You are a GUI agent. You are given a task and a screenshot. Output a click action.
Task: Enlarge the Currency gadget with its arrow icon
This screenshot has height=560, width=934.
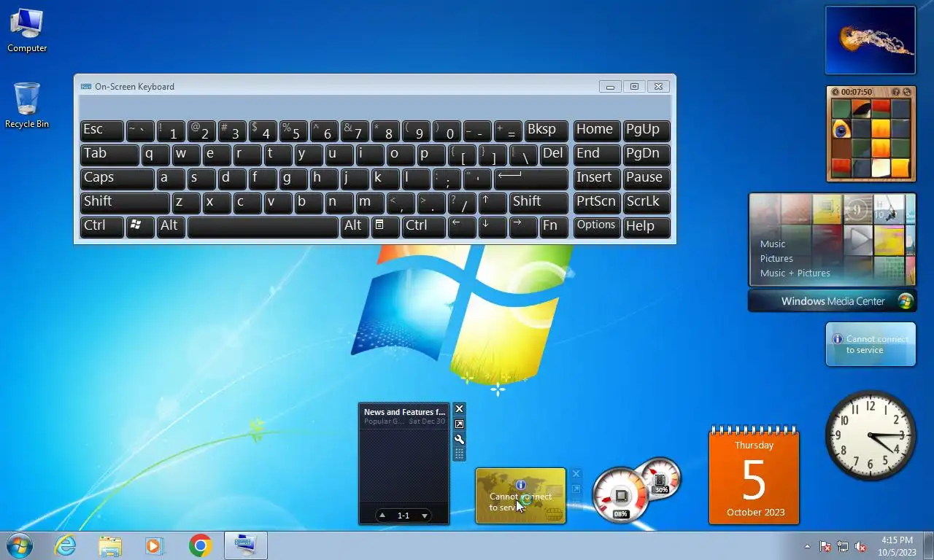click(x=576, y=489)
